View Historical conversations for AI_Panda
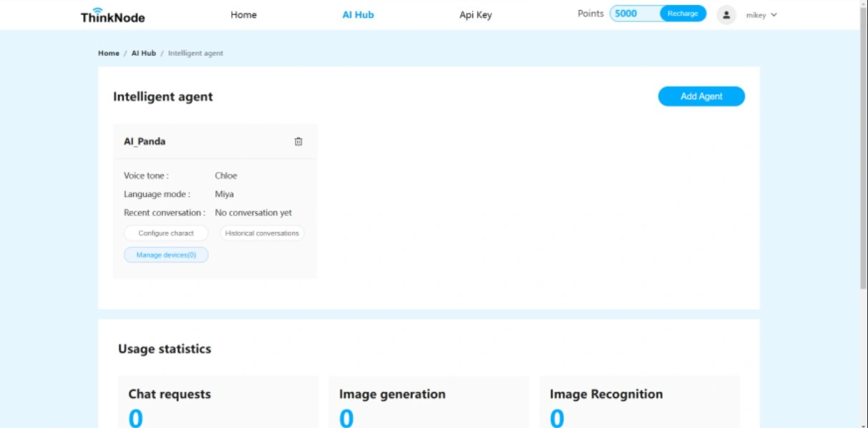Image resolution: width=868 pixels, height=428 pixels. pos(262,233)
